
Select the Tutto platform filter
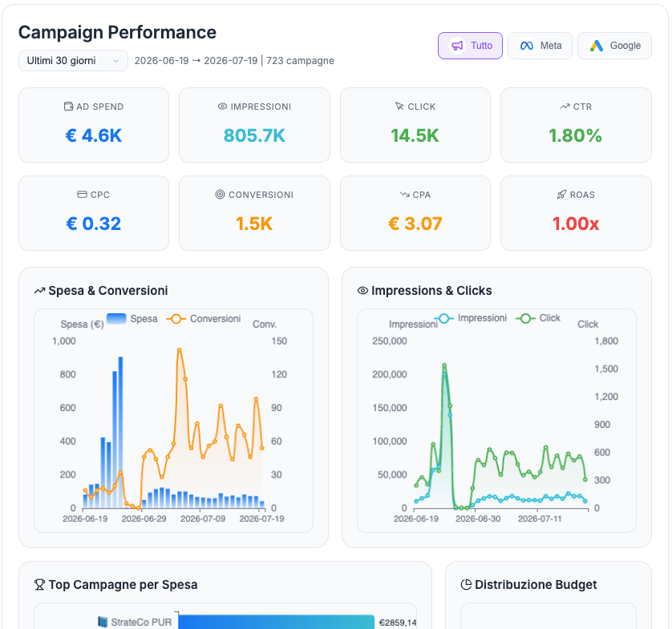click(470, 46)
